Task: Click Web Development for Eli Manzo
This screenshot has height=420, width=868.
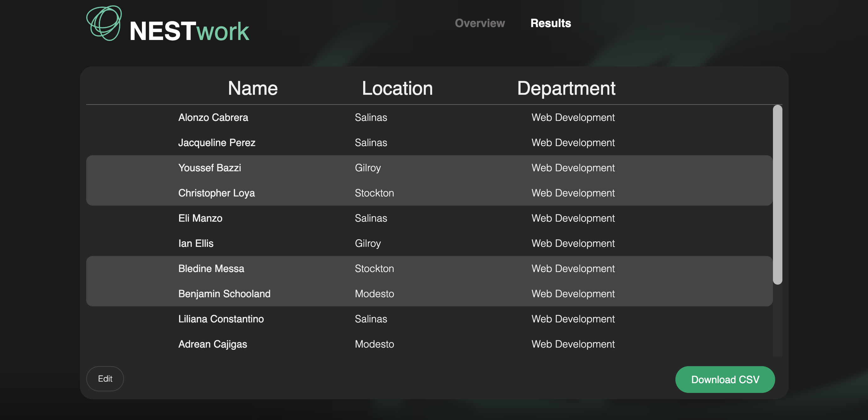Action: [x=573, y=218]
